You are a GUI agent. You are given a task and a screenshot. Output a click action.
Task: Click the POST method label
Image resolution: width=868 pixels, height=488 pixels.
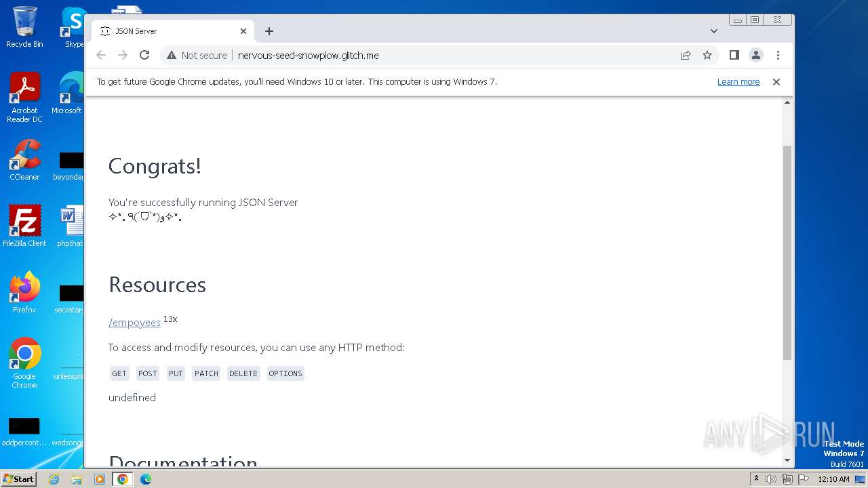(x=147, y=373)
